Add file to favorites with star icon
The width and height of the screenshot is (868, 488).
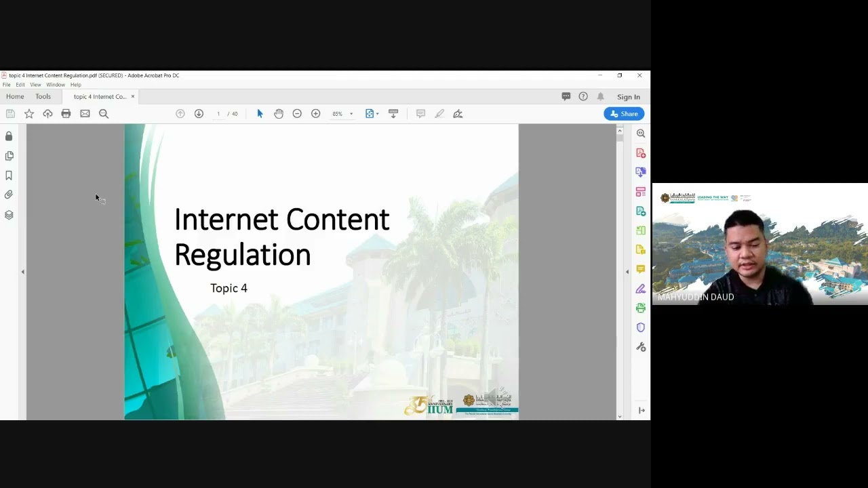tap(29, 114)
